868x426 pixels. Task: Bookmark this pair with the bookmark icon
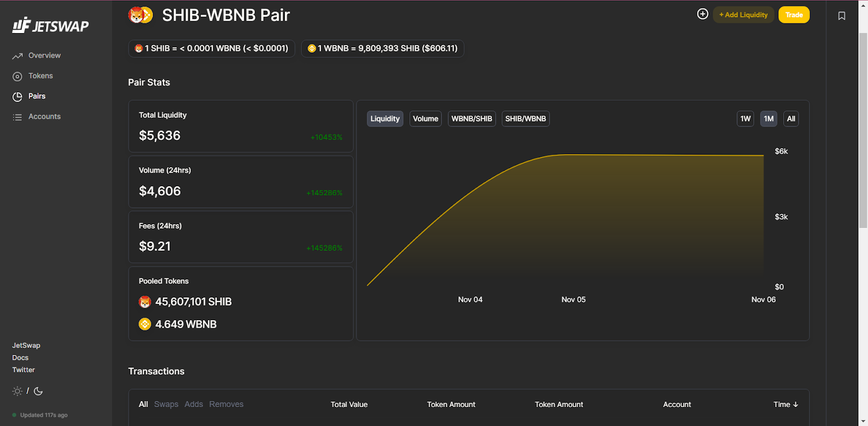pos(841,16)
